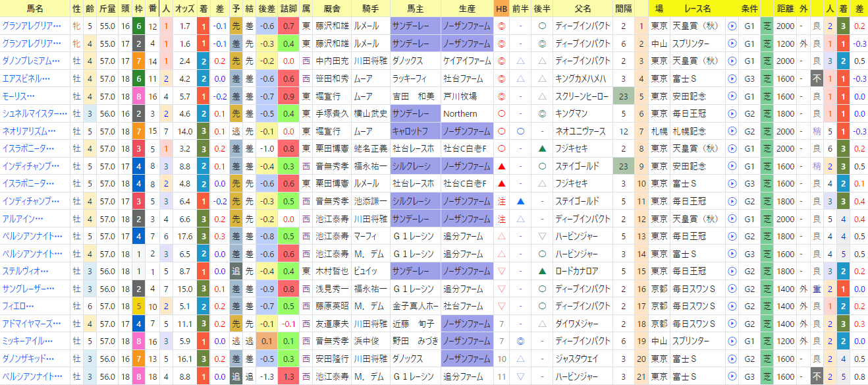
Task: Sort by the 詰脚 column header
Action: (x=288, y=9)
